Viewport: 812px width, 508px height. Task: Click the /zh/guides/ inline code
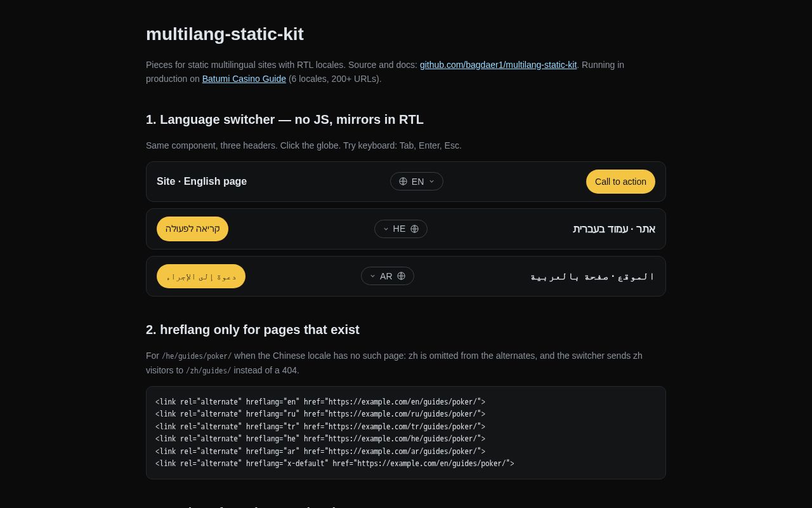click(208, 371)
